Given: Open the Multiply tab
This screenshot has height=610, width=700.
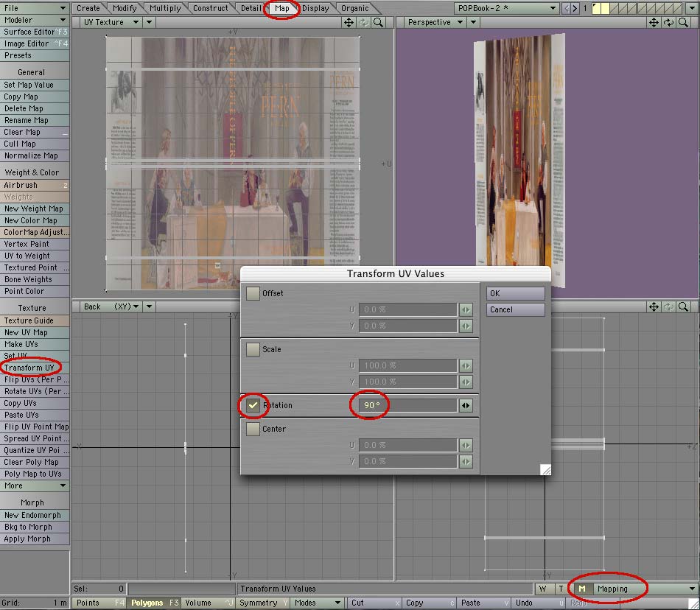Looking at the screenshot, I should (165, 8).
